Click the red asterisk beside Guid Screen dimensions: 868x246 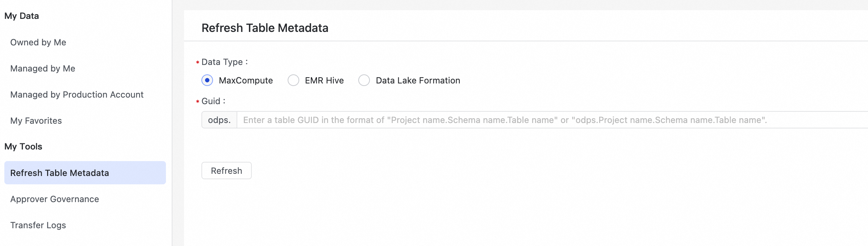coord(198,102)
